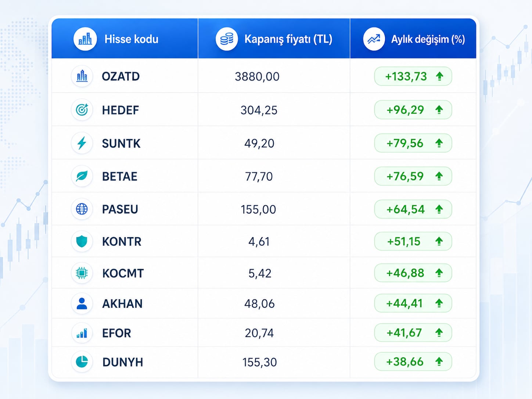The height and width of the screenshot is (399, 532).
Task: Click the OZATD building icon
Action: point(82,76)
